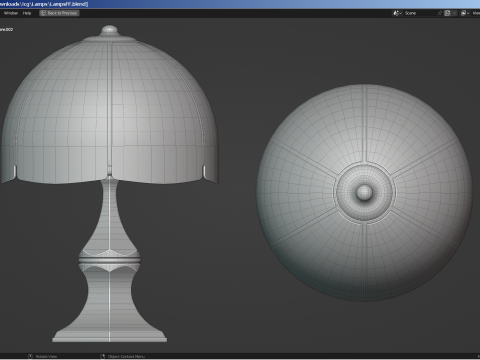The image size is (480, 360).
Task: Click the Back to Previous button
Action: [59, 13]
